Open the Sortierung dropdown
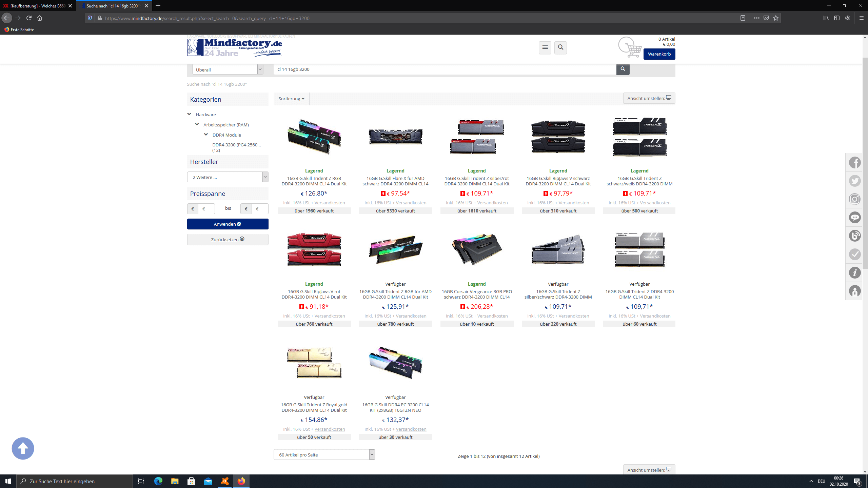 (x=291, y=99)
